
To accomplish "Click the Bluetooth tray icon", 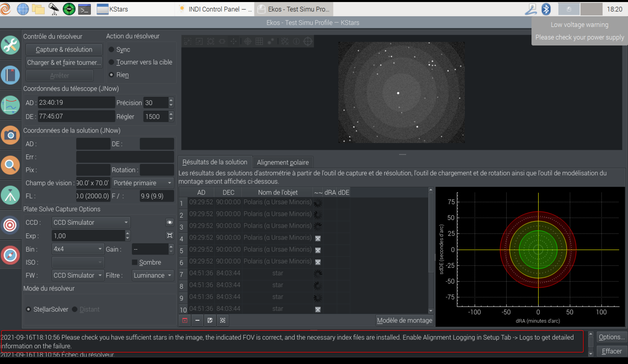I will pyautogui.click(x=546, y=9).
